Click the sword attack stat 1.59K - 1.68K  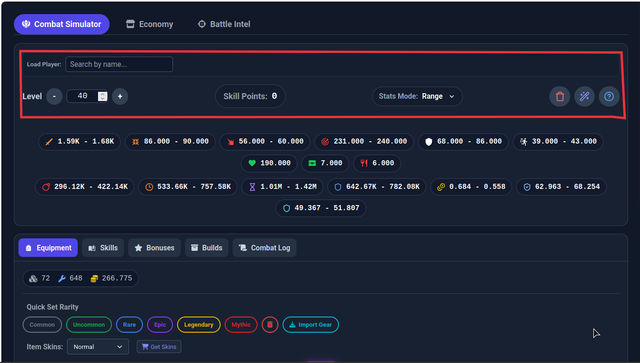pos(80,142)
